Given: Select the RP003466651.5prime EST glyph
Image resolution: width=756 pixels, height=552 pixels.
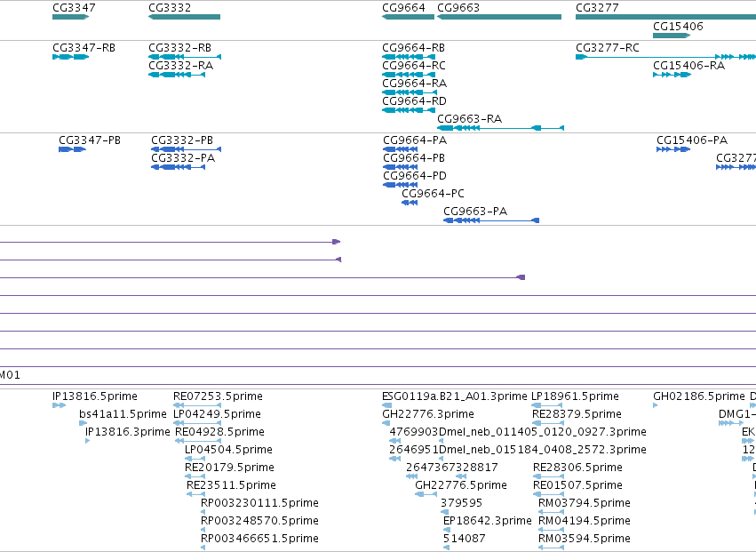Looking at the screenshot, I should pos(203,548).
